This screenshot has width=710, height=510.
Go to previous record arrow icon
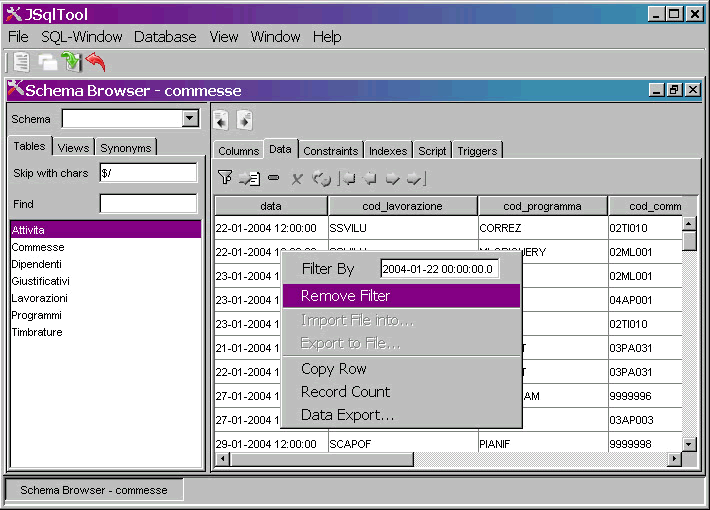[x=370, y=178]
